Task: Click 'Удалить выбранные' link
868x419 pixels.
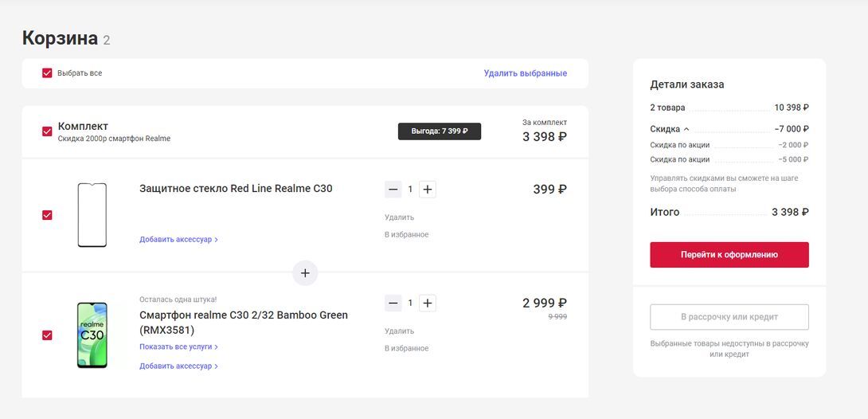Action: pos(525,73)
